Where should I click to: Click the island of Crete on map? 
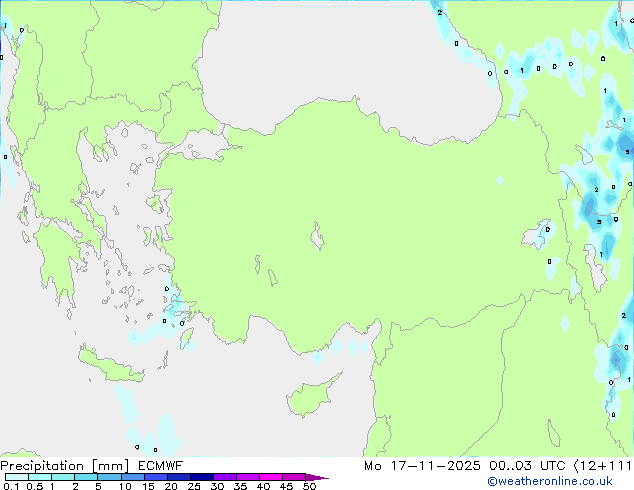[x=111, y=366]
